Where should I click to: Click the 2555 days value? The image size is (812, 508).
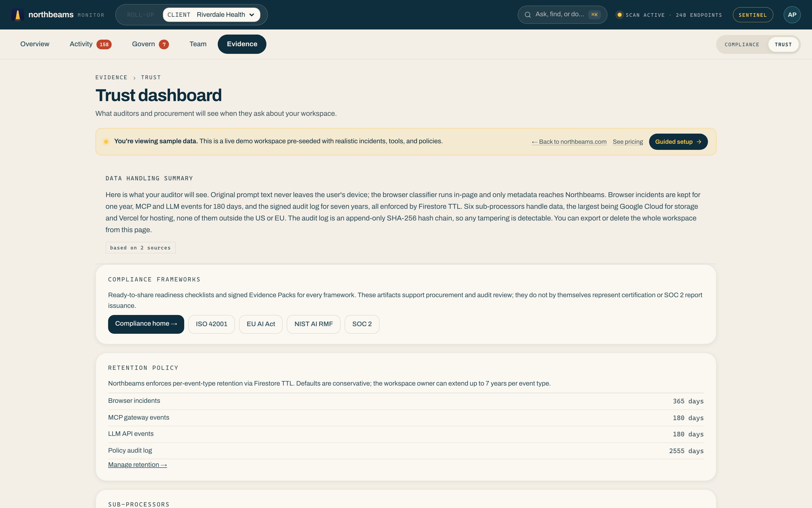pyautogui.click(x=686, y=451)
